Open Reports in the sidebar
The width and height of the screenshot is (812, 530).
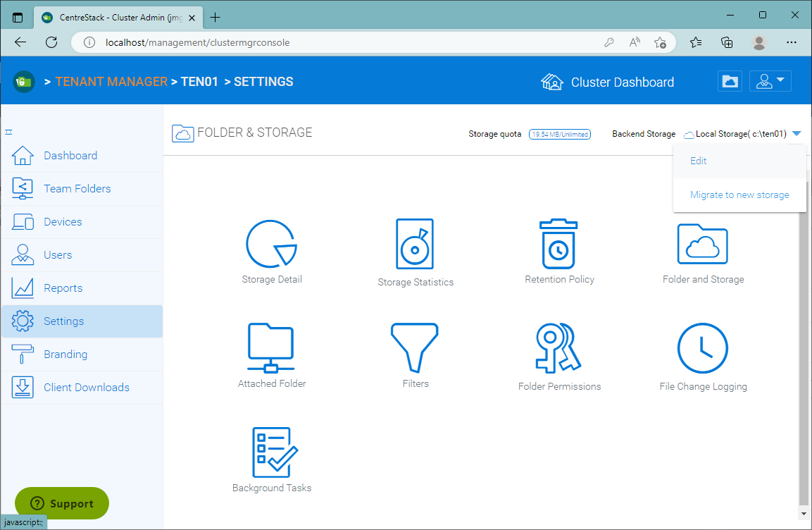(x=63, y=288)
